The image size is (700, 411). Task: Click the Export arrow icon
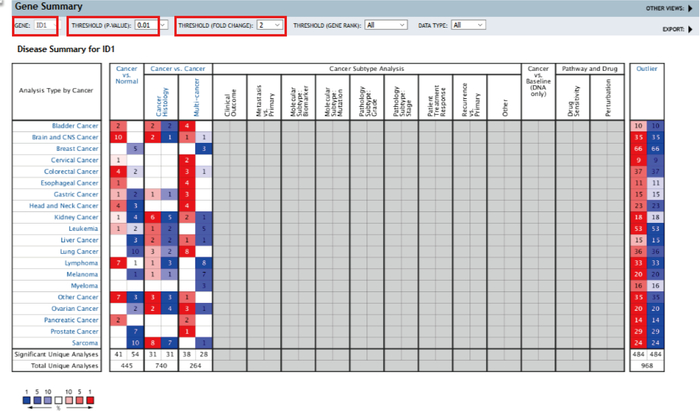point(690,29)
